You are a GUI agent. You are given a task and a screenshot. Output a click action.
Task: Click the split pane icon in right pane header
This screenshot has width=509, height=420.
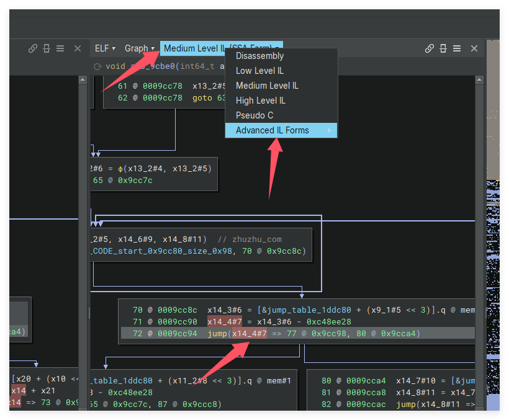(443, 48)
